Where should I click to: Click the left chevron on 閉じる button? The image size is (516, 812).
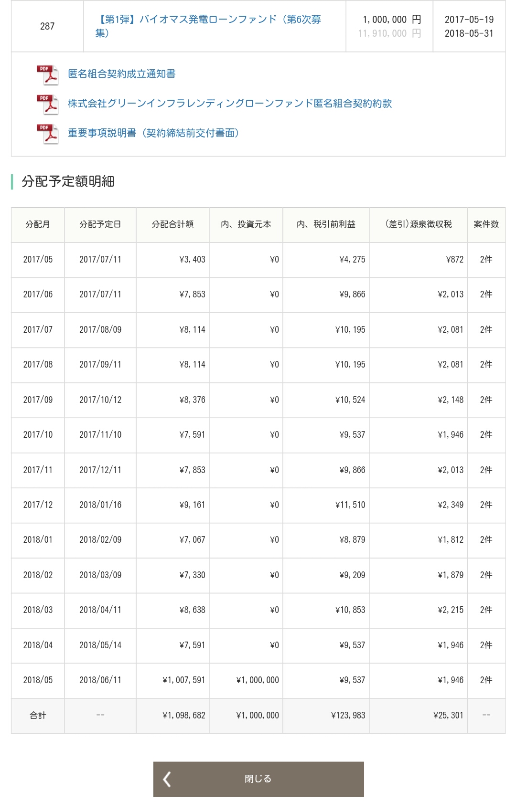pos(167,779)
